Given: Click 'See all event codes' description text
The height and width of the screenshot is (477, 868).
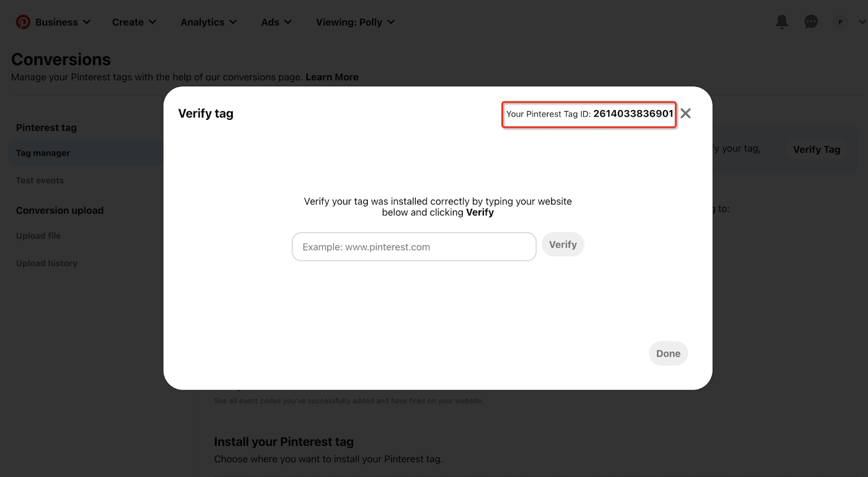Looking at the screenshot, I should pos(348,401).
